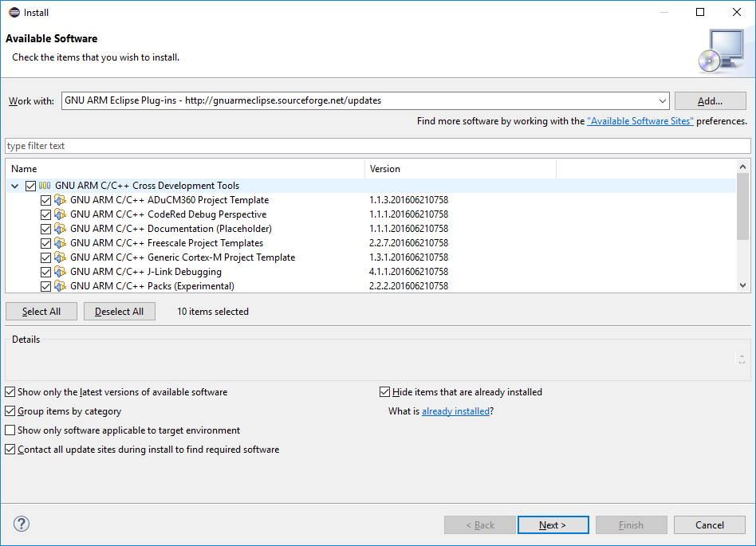Close the Install dialog window
Image resolution: width=756 pixels, height=546 pixels.
coord(737,12)
